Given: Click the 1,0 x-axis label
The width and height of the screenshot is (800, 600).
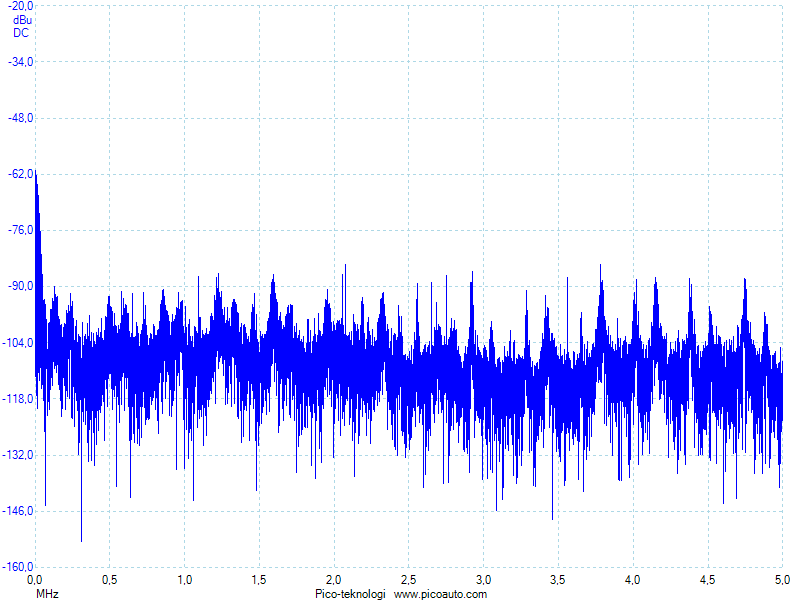Looking at the screenshot, I should [184, 580].
